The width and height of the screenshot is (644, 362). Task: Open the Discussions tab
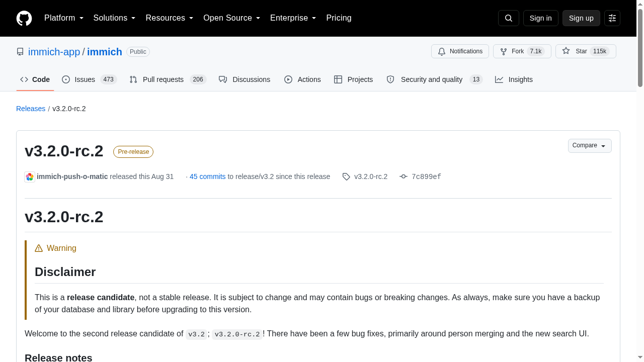pyautogui.click(x=245, y=79)
